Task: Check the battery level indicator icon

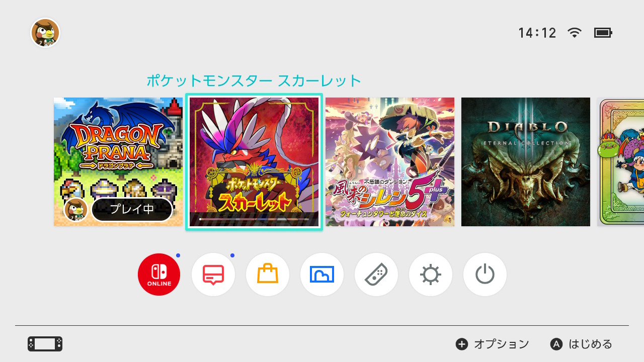Action: (603, 33)
